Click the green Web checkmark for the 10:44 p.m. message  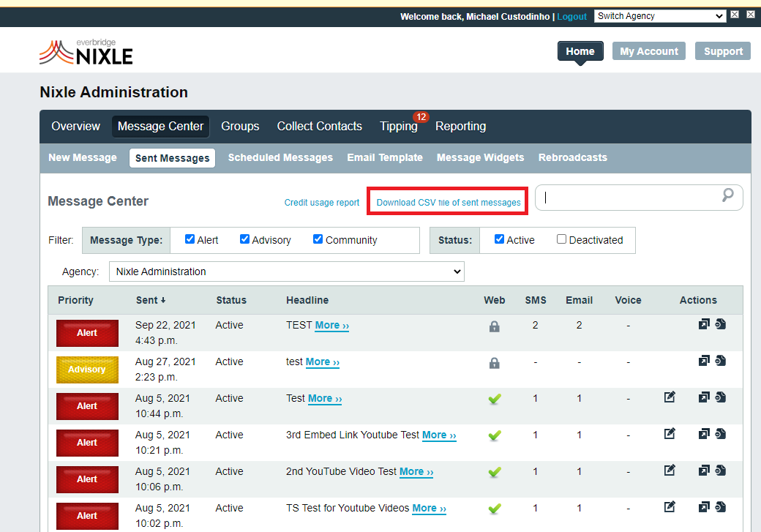pyautogui.click(x=495, y=399)
